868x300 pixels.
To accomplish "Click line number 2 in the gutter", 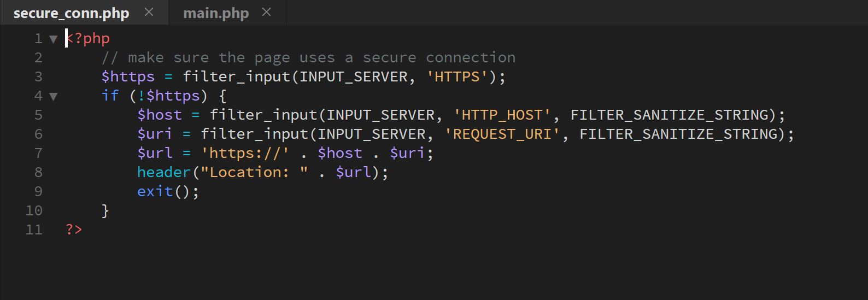I will click(38, 57).
